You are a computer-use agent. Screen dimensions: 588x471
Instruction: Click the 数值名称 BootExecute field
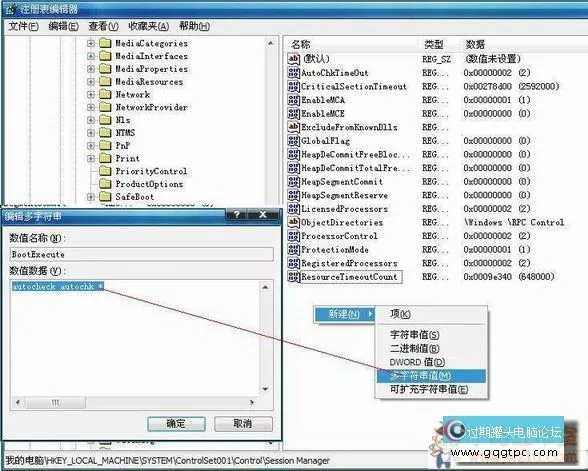coord(141,254)
